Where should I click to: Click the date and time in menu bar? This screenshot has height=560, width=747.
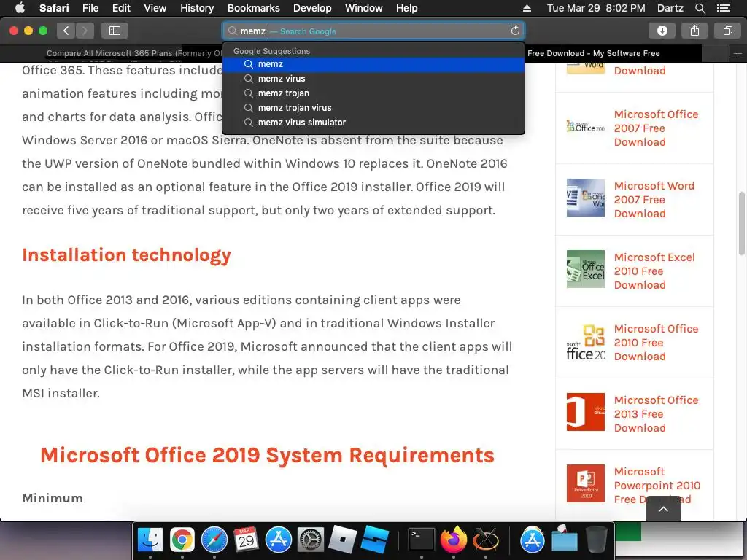click(x=596, y=8)
